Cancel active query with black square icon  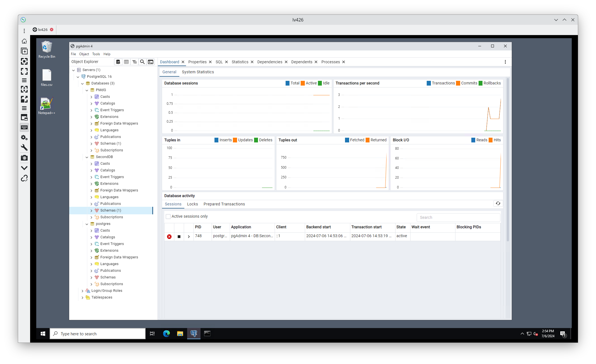tap(179, 236)
